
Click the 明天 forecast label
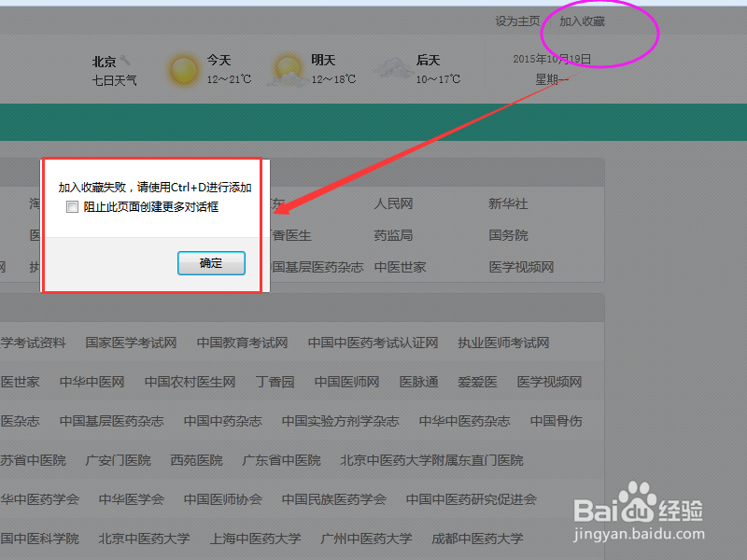[x=323, y=60]
